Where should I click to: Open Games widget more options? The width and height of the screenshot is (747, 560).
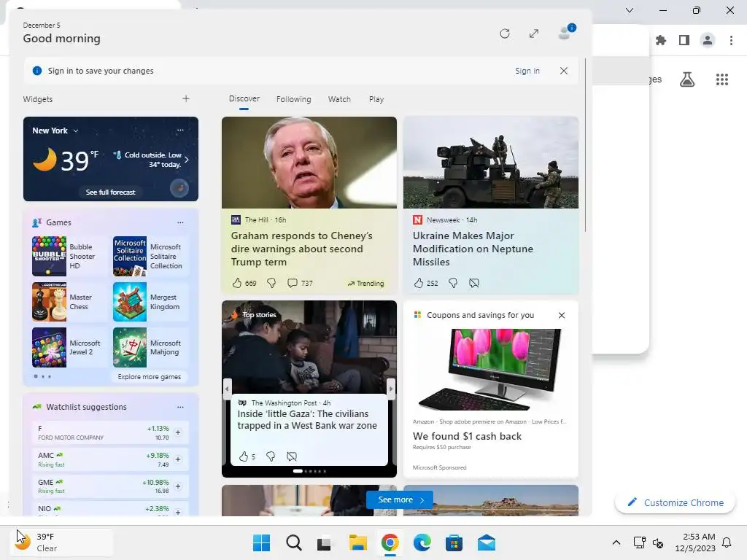pyautogui.click(x=180, y=222)
